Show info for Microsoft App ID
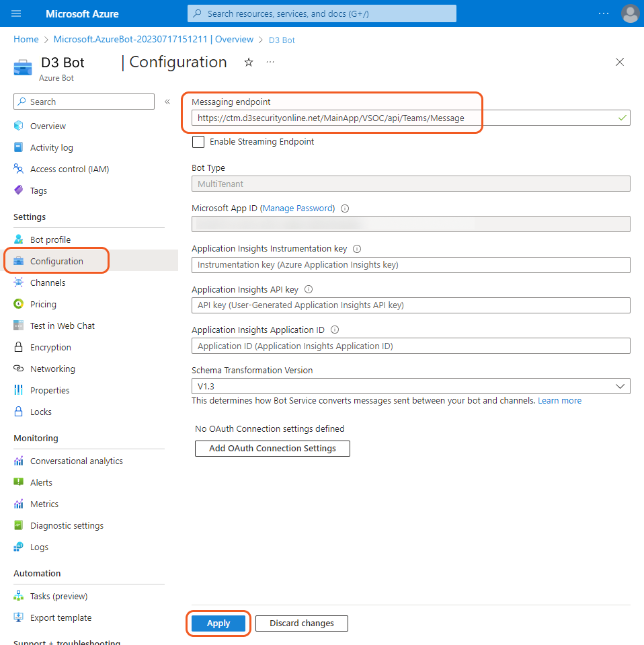The image size is (644, 645). coord(345,208)
